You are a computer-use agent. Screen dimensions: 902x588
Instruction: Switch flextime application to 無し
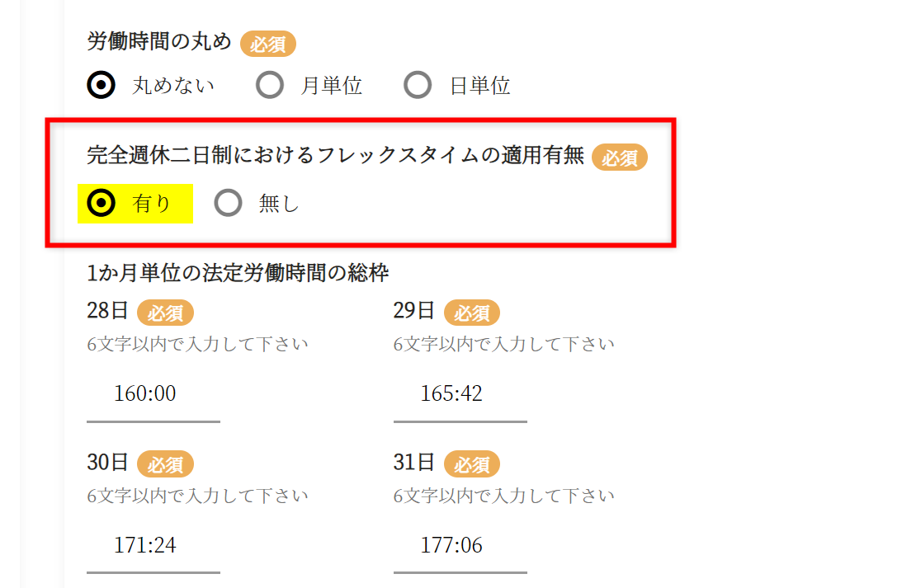tap(228, 204)
